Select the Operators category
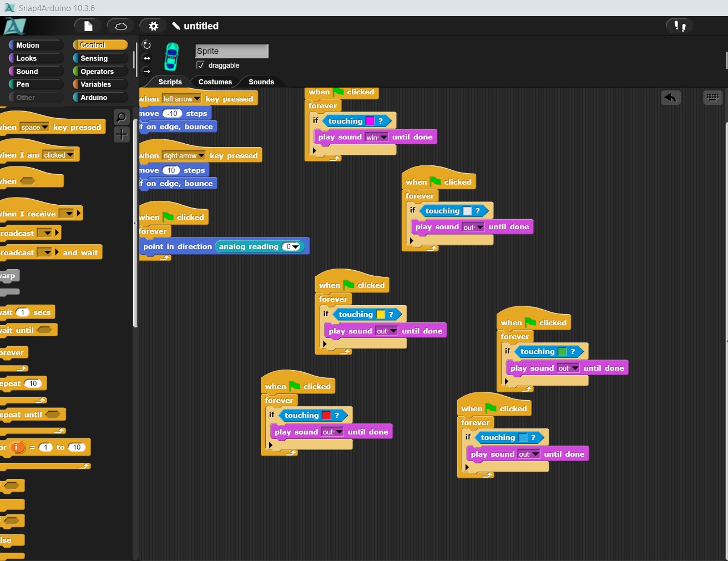Image resolution: width=728 pixels, height=561 pixels. point(100,72)
